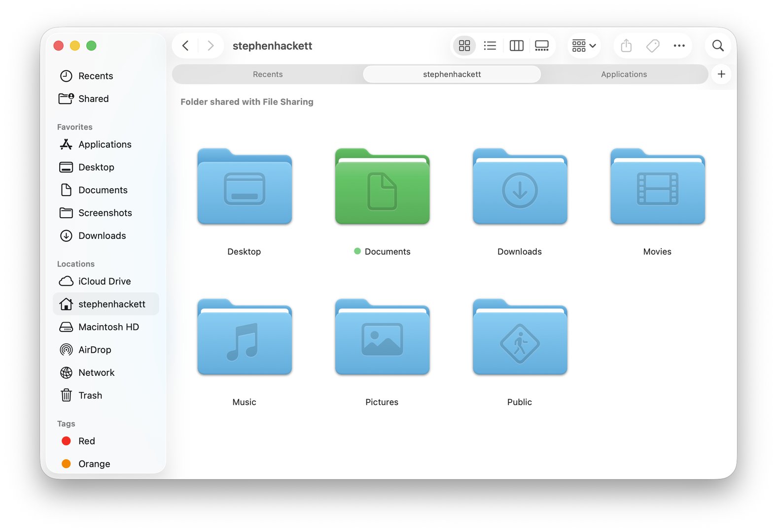Viewport: 777px width, 532px height.
Task: Open the More actions ellipsis menu
Action: click(x=679, y=46)
